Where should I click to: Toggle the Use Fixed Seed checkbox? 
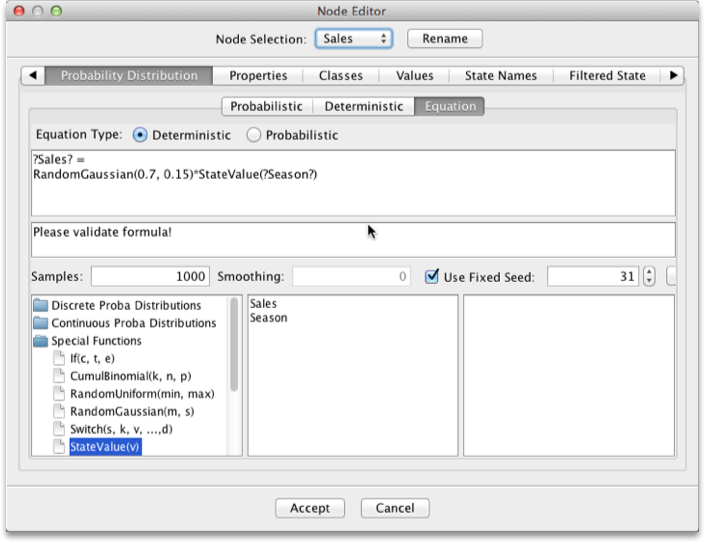432,276
